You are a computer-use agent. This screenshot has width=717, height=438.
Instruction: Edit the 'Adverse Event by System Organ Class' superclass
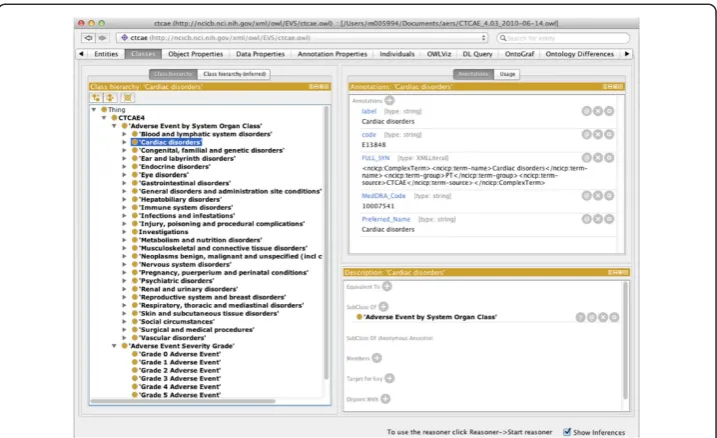(614, 317)
